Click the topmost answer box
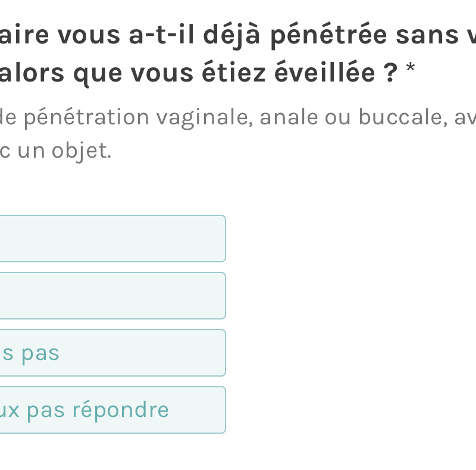 pos(112,239)
